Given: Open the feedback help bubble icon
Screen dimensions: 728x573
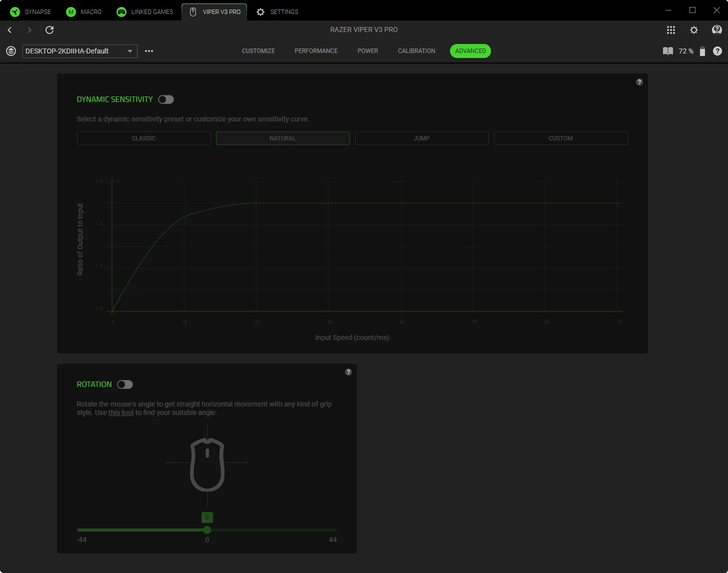Looking at the screenshot, I should [x=717, y=30].
